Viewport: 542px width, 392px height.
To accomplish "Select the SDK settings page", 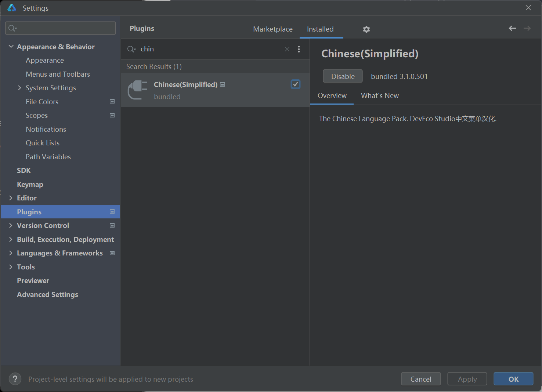I will click(x=24, y=170).
